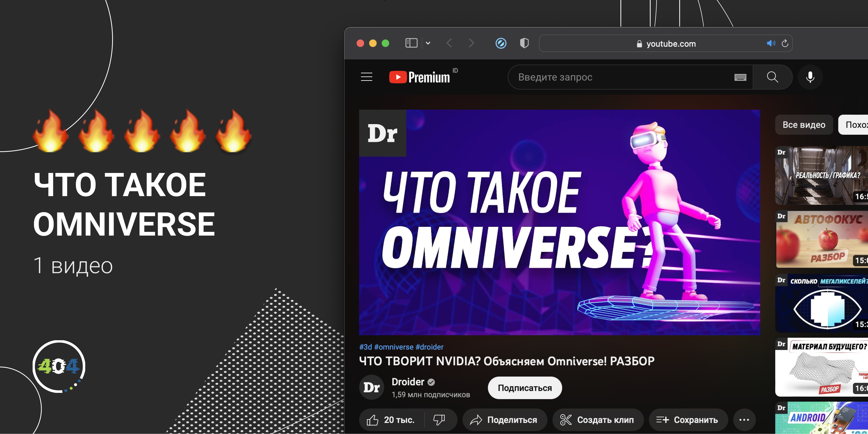Image resolution: width=868 pixels, height=434 pixels.
Task: Expand the Safari sidebar dropdown chevron
Action: (428, 43)
